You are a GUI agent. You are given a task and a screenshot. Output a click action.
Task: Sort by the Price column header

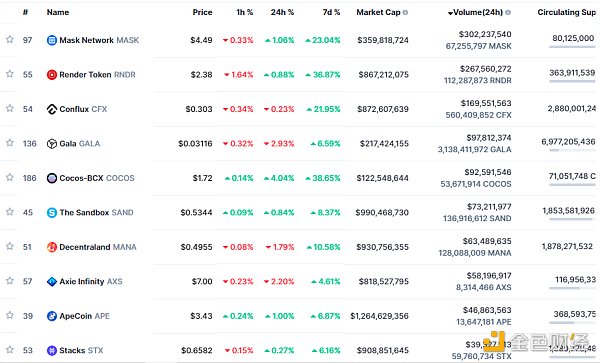pos(202,12)
